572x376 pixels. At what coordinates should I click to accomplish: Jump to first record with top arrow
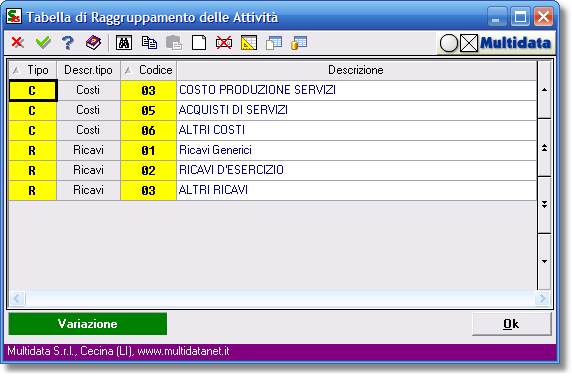[544, 90]
